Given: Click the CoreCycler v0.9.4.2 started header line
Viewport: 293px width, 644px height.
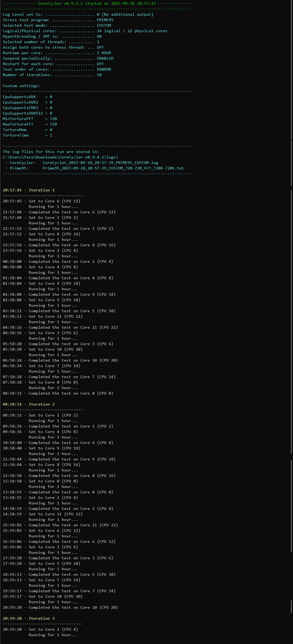Looking at the screenshot, I should [x=97, y=3].
